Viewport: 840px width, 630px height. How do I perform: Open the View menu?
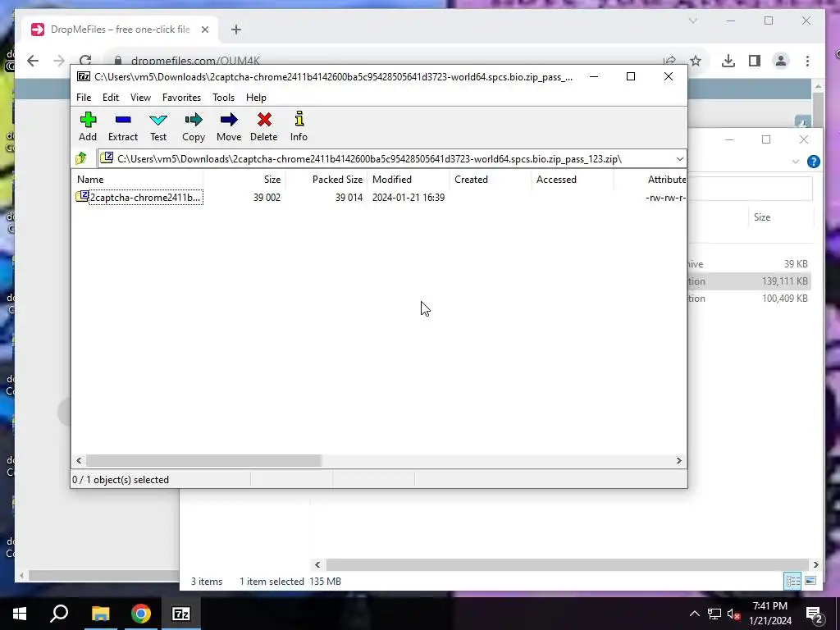[x=140, y=98]
